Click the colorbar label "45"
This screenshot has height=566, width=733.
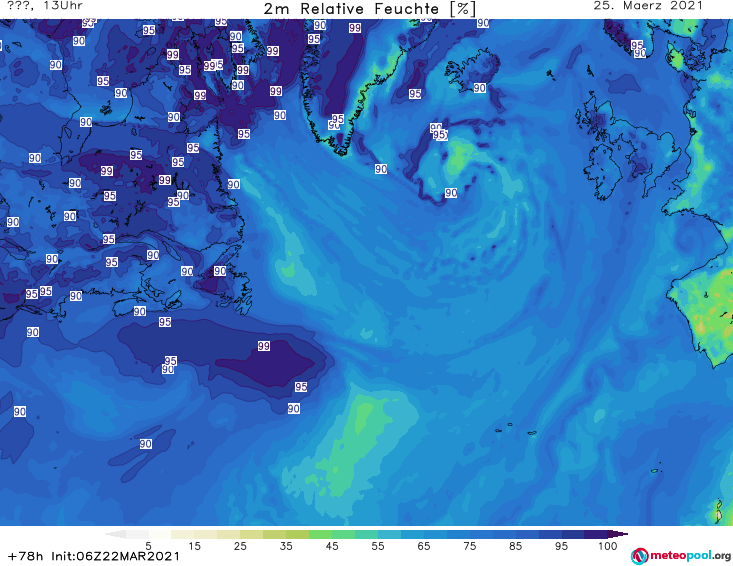pyautogui.click(x=332, y=545)
